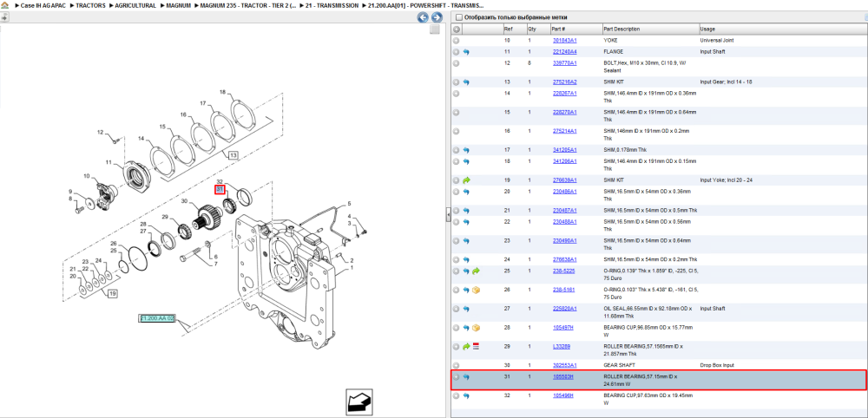The height and width of the screenshot is (418, 868).
Task: Open the AGRICULTURAL breadcrumb
Action: 135,5
